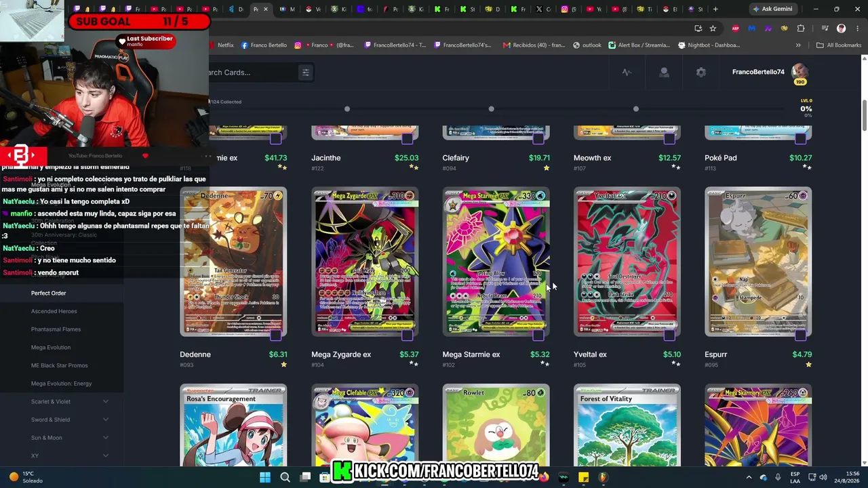
Task: Tick the collected checkbox on Mega Zygarde ex
Action: point(407,335)
